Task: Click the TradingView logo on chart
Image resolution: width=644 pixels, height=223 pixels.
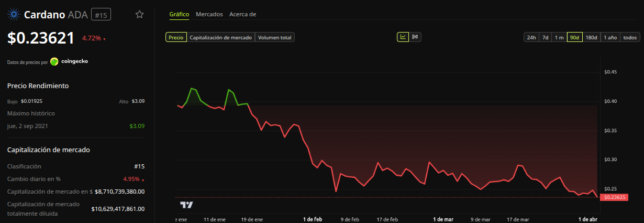Action: 186,205
